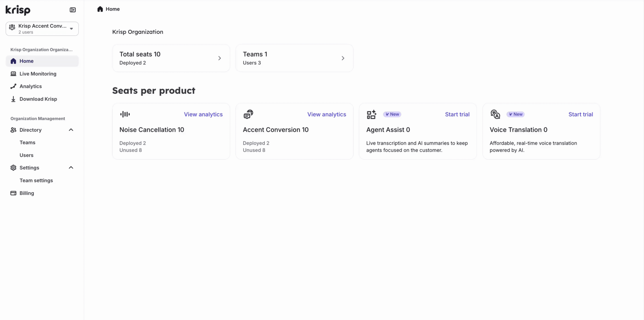The height and width of the screenshot is (320, 644).
Task: Collapse the Settings section chevron
Action: pos(71,167)
